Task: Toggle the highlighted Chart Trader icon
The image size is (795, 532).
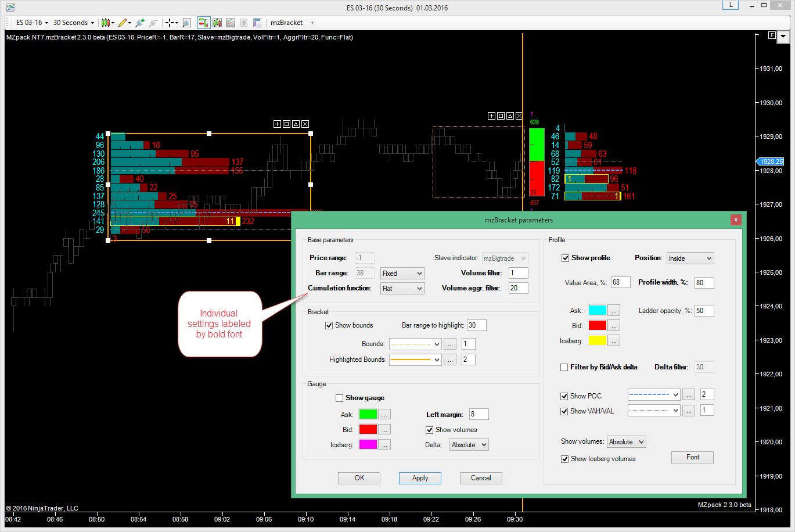Action: click(x=204, y=23)
